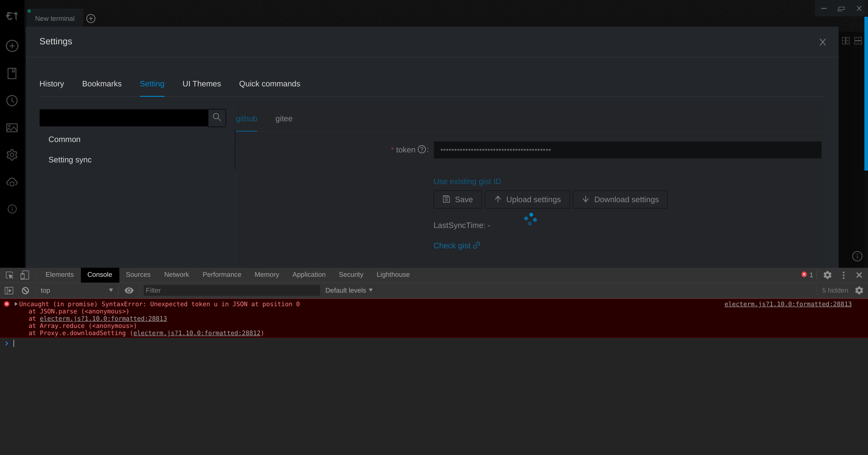This screenshot has width=868, height=455.
Task: Click Use existing gist ID link
Action: click(x=467, y=181)
